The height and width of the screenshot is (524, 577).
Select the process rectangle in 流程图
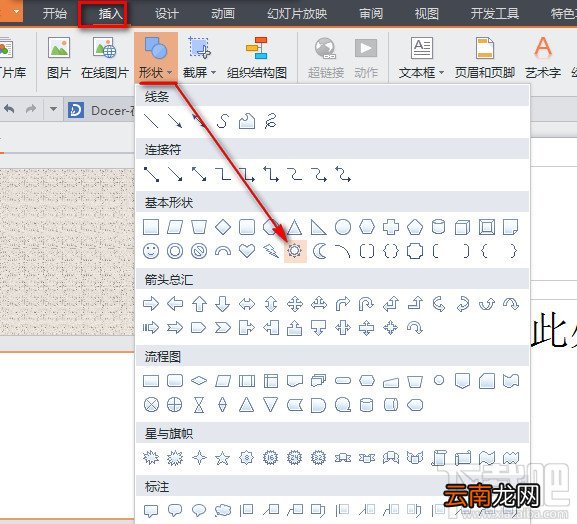coord(151,381)
